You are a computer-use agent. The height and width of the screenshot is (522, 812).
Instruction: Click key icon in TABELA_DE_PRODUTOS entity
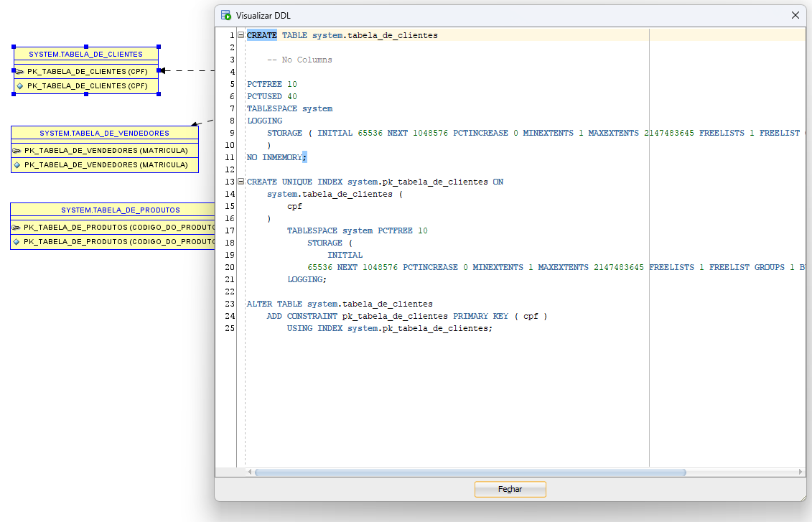(17, 228)
